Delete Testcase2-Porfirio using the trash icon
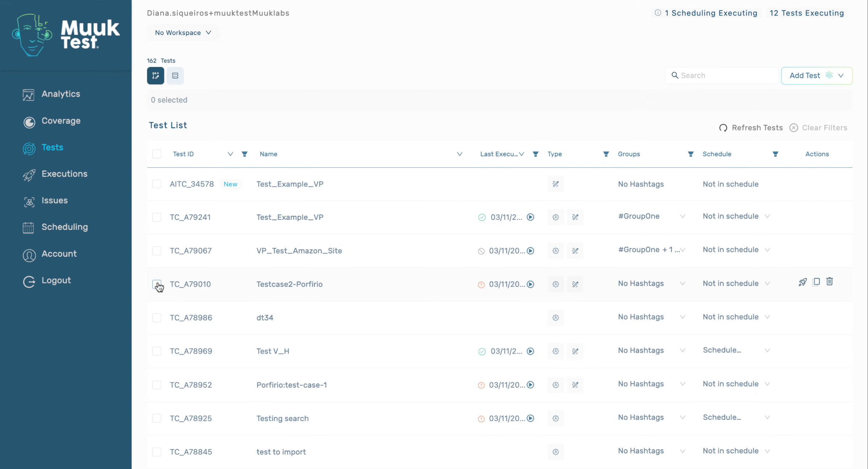Image resolution: width=868 pixels, height=469 pixels. (x=830, y=281)
